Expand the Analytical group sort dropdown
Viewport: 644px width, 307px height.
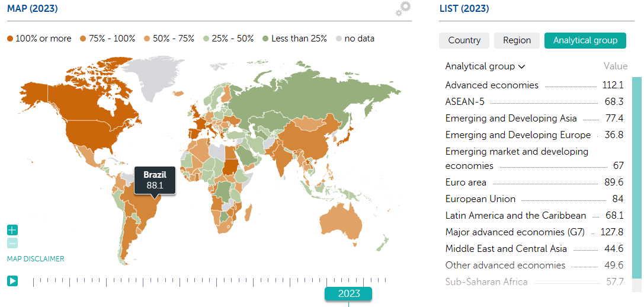pos(485,66)
